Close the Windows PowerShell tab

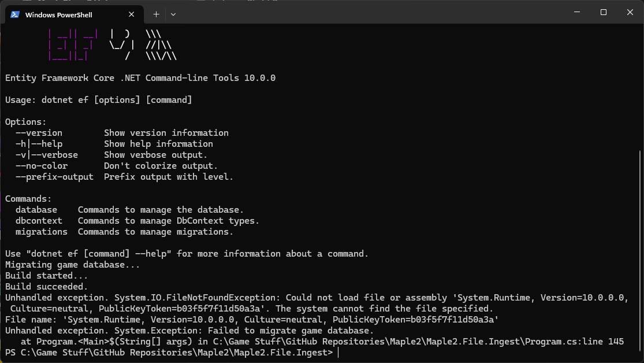pyautogui.click(x=133, y=14)
